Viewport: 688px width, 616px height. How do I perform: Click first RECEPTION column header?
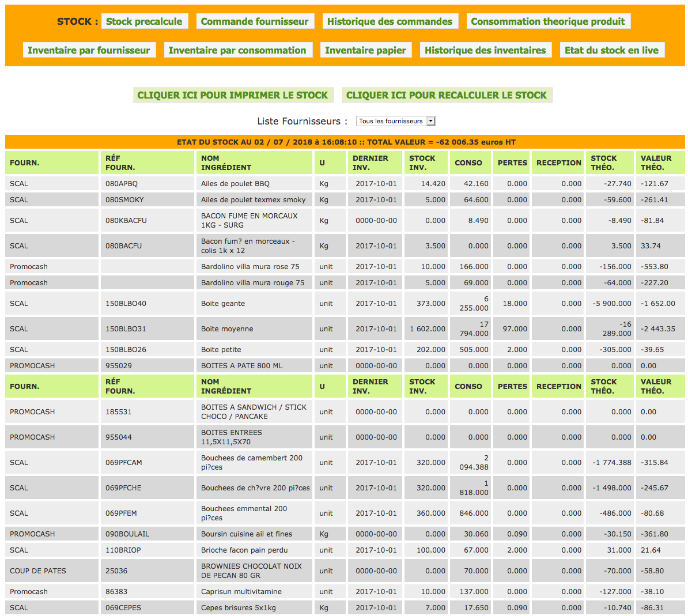(558, 162)
